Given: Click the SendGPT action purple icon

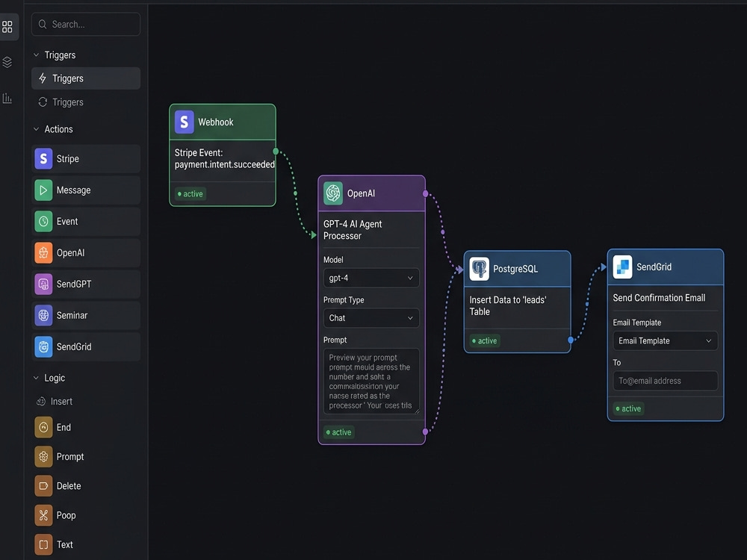Looking at the screenshot, I should click(43, 284).
